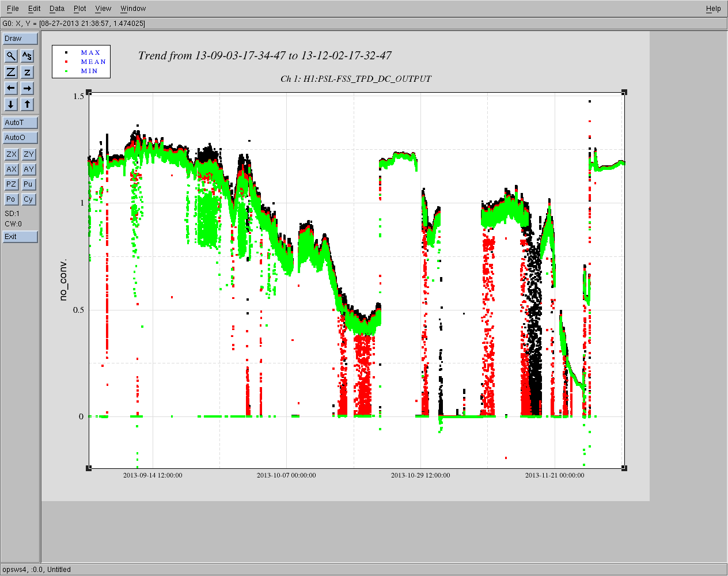The image size is (728, 576).
Task: Click the Exit button
Action: pos(20,237)
